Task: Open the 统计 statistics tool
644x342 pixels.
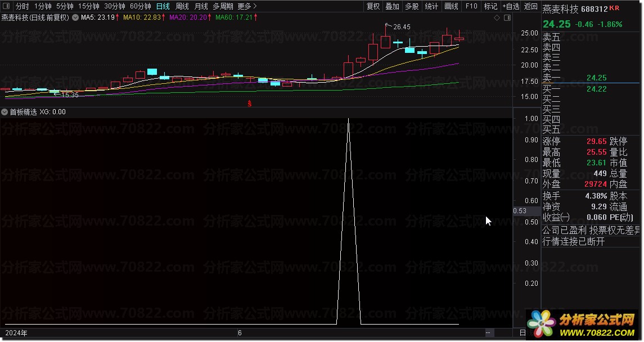Action: tap(431, 6)
